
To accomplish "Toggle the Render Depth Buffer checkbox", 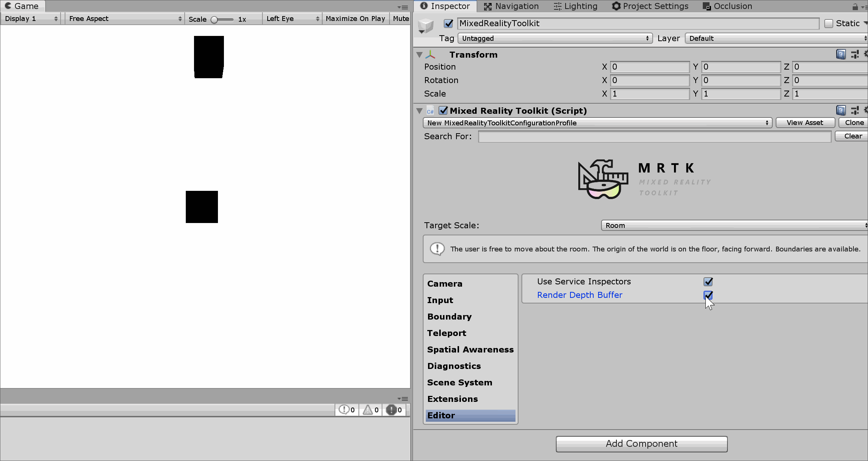I will pyautogui.click(x=708, y=295).
